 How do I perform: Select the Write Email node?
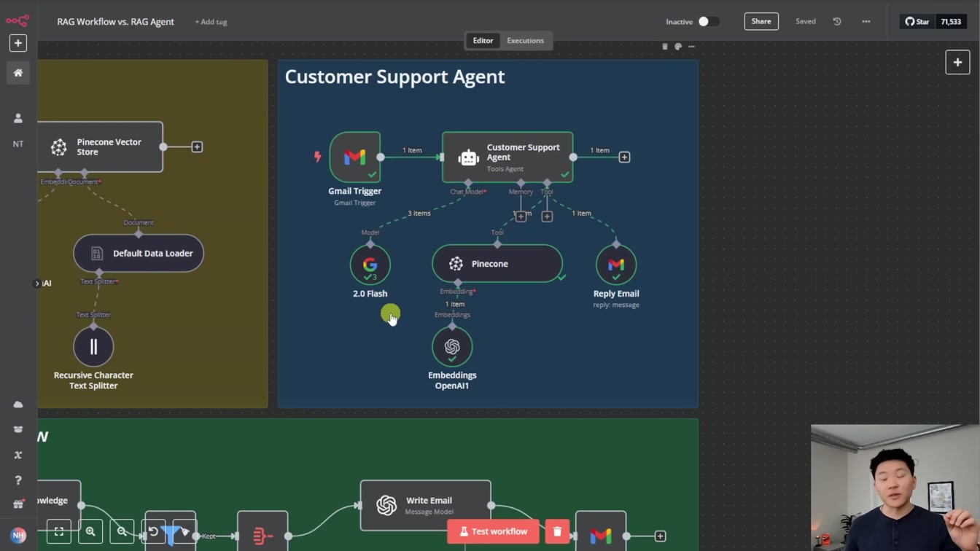(426, 505)
